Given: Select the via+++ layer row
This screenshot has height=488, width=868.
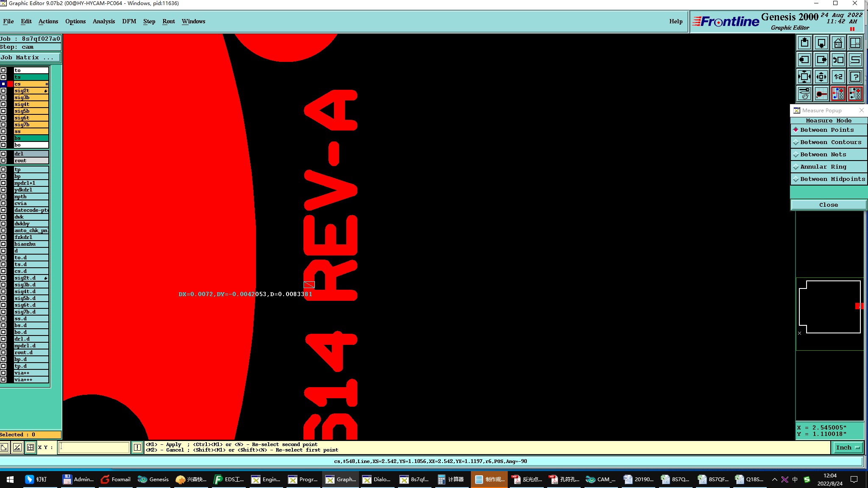Looking at the screenshot, I should (31, 380).
